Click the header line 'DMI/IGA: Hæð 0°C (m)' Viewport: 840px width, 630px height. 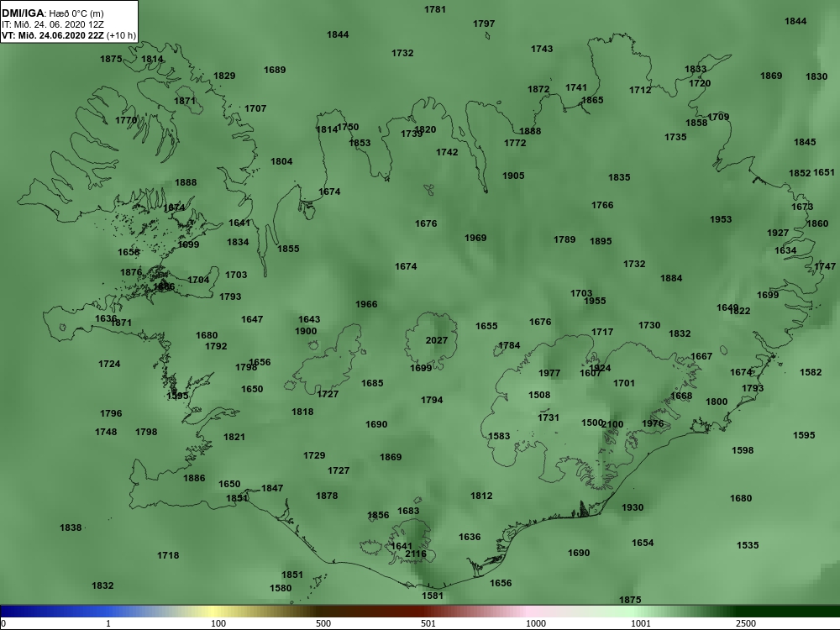point(52,13)
